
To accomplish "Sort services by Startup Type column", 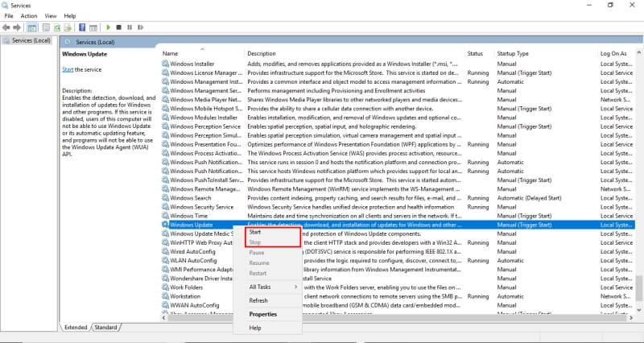I will pos(513,53).
